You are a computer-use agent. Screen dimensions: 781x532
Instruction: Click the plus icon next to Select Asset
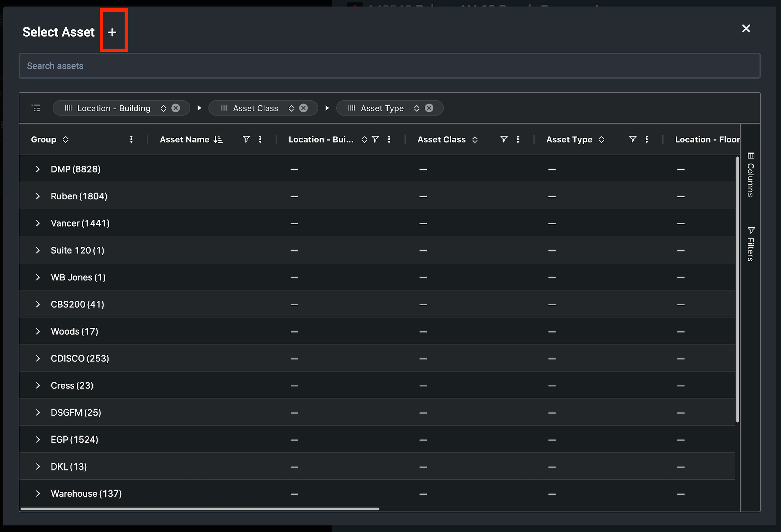[112, 32]
